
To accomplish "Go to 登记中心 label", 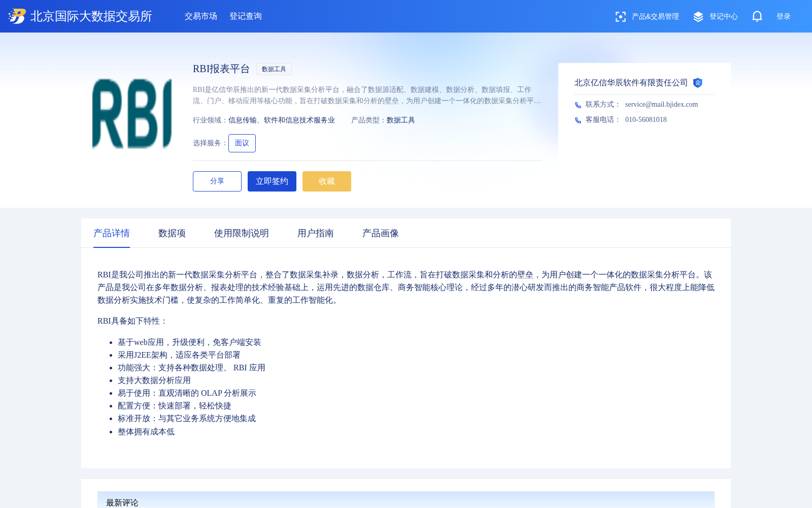I will tap(724, 17).
